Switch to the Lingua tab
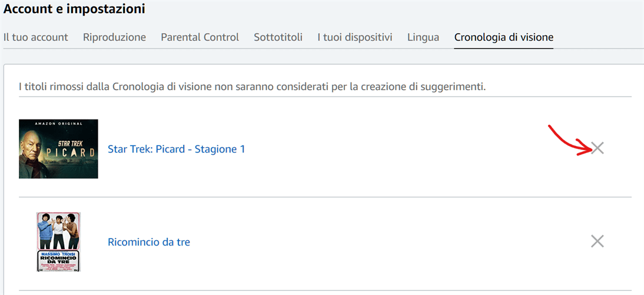The height and width of the screenshot is (295, 644). point(423,37)
